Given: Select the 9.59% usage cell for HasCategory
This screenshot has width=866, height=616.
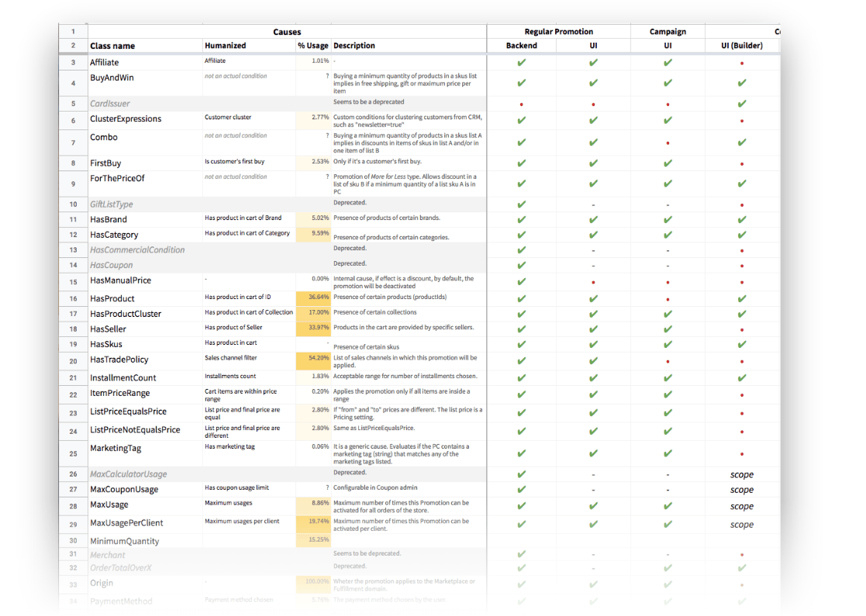Looking at the screenshot, I should 313,235.
